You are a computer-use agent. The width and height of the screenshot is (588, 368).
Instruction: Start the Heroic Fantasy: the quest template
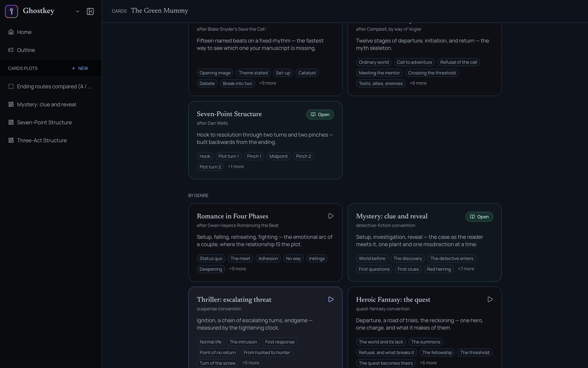click(x=490, y=300)
